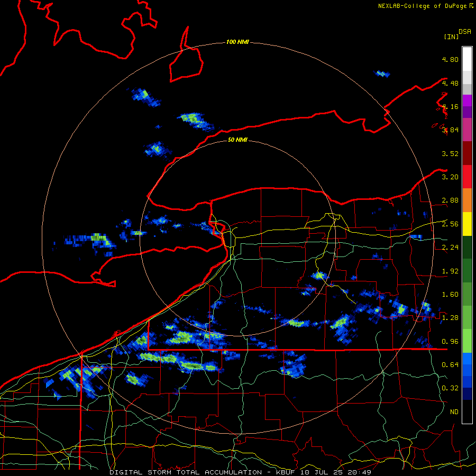The height and width of the screenshot is (476, 476).
Task: Click the 3.52 legend value
Action: (450, 153)
